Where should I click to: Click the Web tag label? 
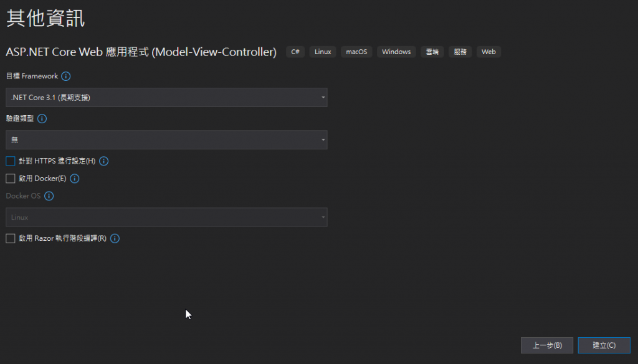(x=488, y=52)
